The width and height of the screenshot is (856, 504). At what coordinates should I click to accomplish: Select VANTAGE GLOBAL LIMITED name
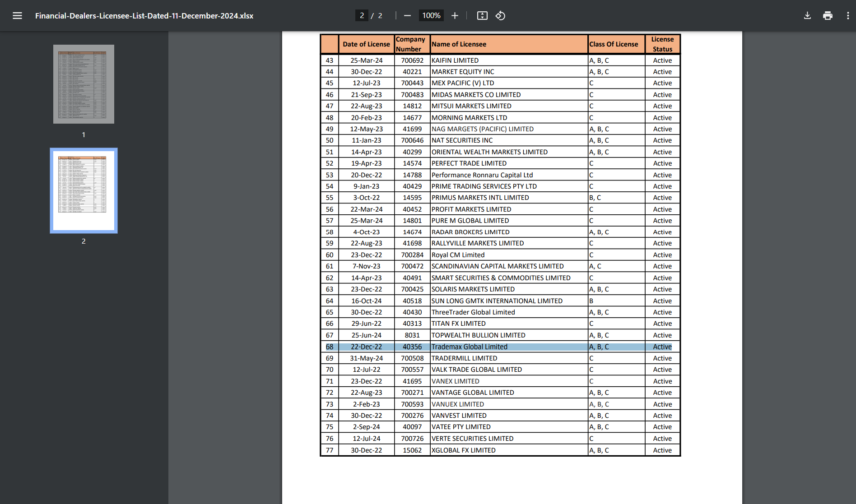point(473,393)
